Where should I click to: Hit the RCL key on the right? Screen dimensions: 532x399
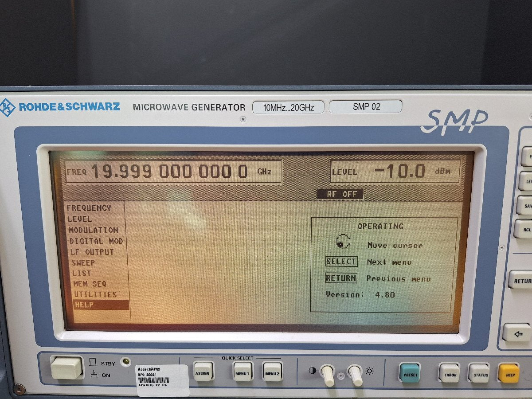pyautogui.click(x=524, y=229)
